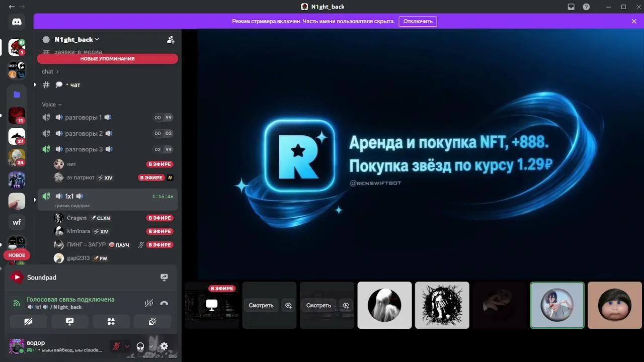Jump to НОВЫЕ УПОМИНАНИЯ
The width and height of the screenshot is (644, 362).
coord(108,59)
